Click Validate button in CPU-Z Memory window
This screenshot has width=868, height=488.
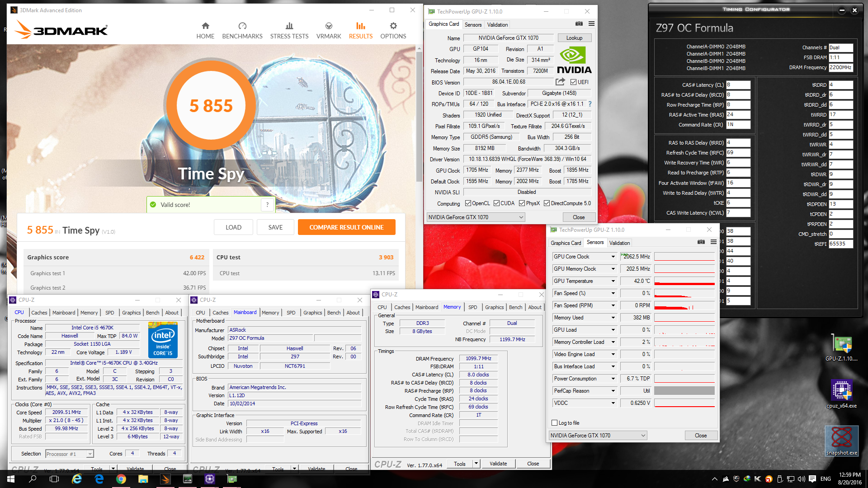click(x=498, y=464)
